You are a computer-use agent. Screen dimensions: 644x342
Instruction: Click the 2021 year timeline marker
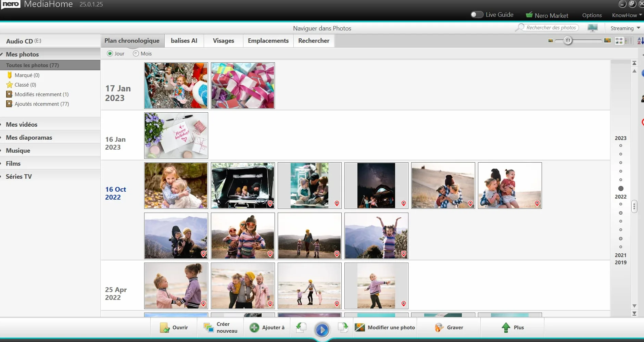620,255
